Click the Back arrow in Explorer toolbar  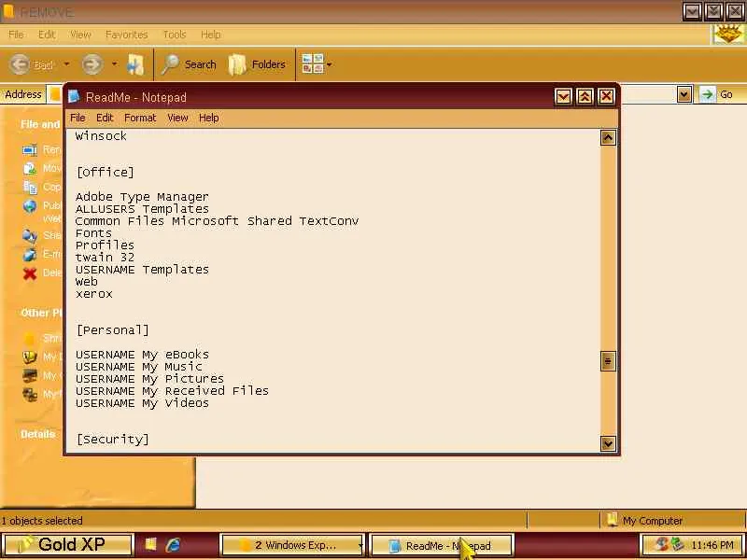20,64
